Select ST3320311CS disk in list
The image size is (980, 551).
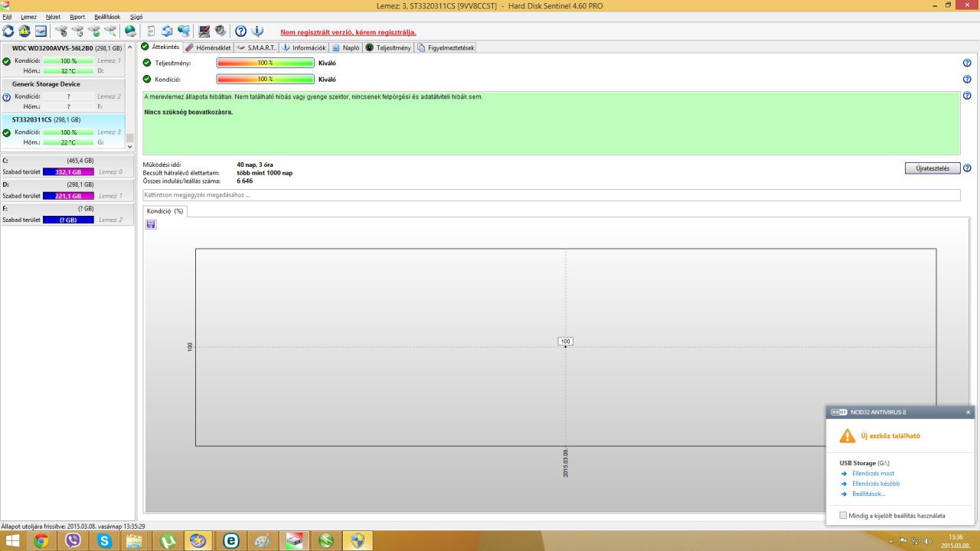click(x=62, y=132)
